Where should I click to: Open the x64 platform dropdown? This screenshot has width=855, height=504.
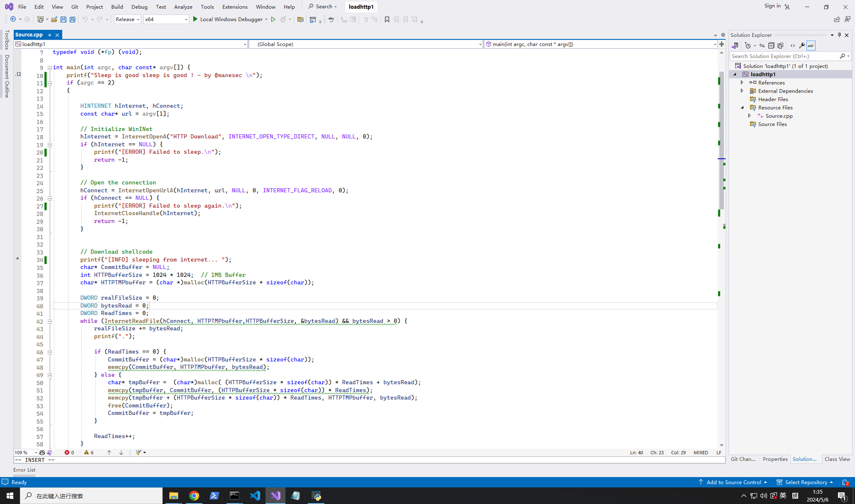tap(166, 19)
